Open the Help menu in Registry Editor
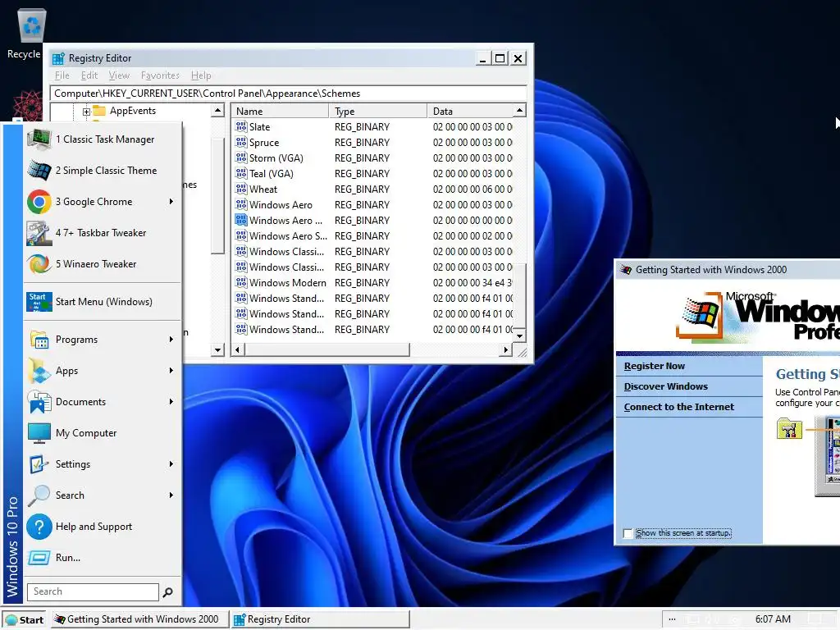This screenshot has height=630, width=840. point(201,75)
